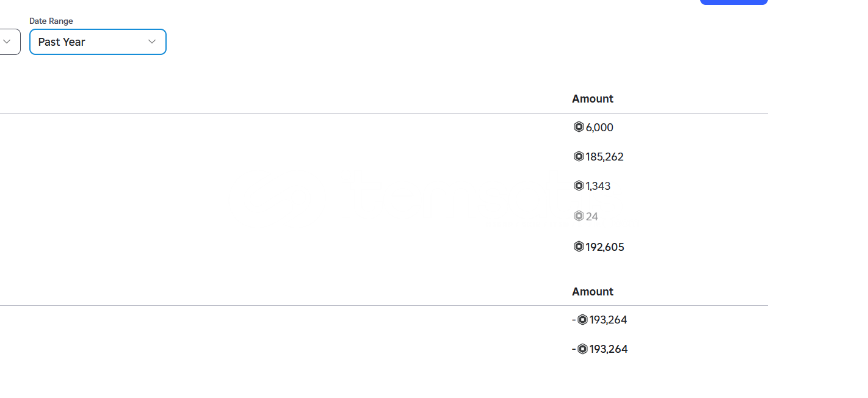The width and height of the screenshot is (868, 398).
Task: Open the Past Year date range dropdown
Action: point(98,42)
